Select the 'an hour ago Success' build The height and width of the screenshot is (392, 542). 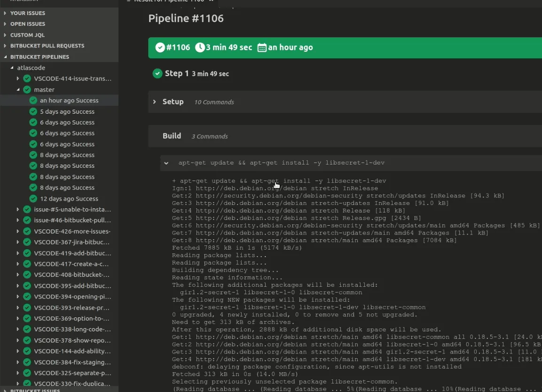pyautogui.click(x=69, y=101)
